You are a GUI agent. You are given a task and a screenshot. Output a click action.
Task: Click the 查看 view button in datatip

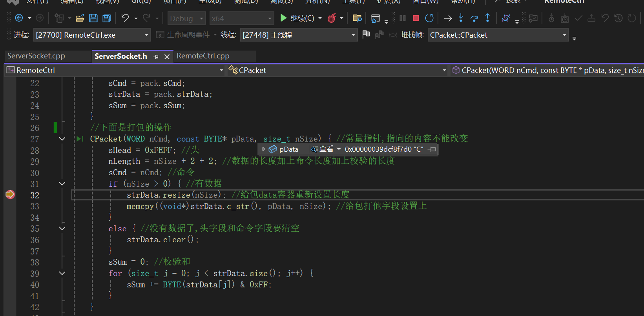click(326, 149)
